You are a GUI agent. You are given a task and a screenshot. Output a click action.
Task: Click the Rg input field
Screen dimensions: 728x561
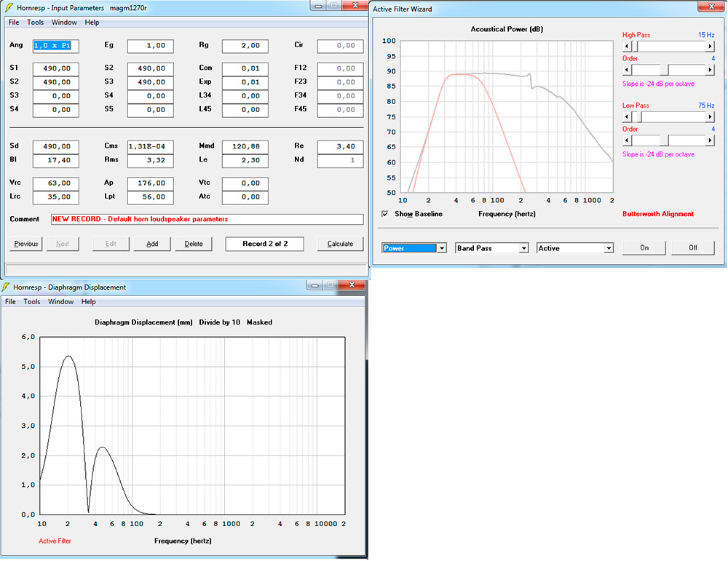[245, 46]
